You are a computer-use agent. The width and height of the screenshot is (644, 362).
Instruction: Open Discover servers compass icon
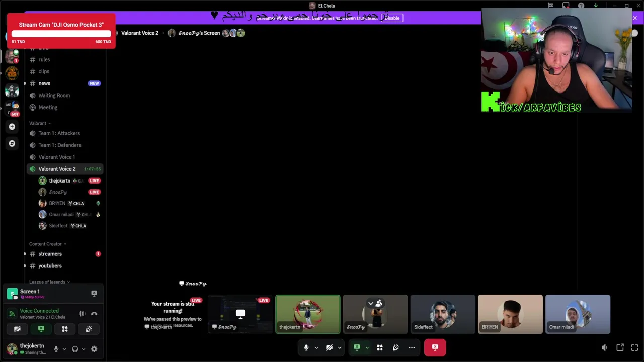pos(12,143)
